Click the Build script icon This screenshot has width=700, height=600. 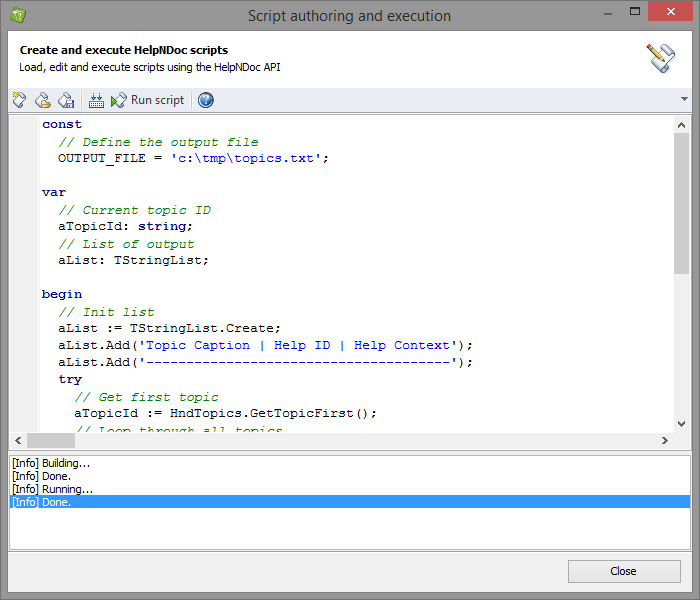coord(96,100)
